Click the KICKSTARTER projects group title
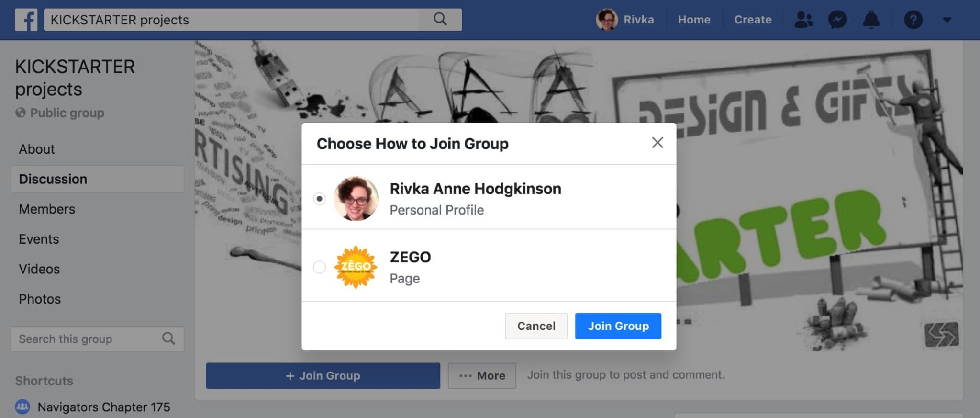980x418 pixels. [x=75, y=78]
